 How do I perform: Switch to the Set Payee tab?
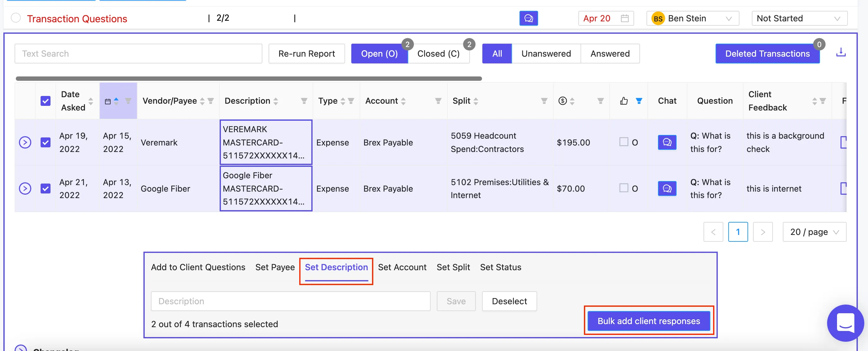click(x=275, y=267)
